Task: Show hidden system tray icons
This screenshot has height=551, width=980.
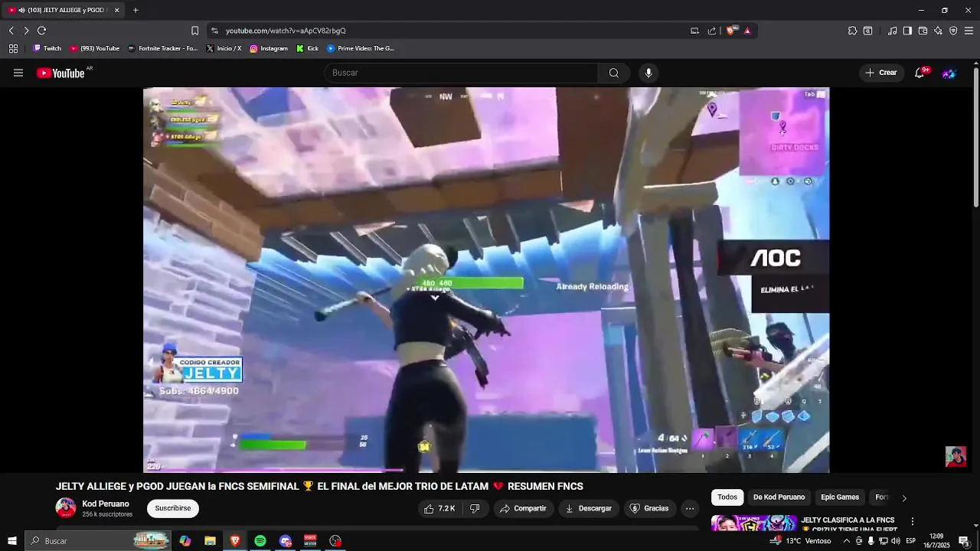Action: click(846, 541)
